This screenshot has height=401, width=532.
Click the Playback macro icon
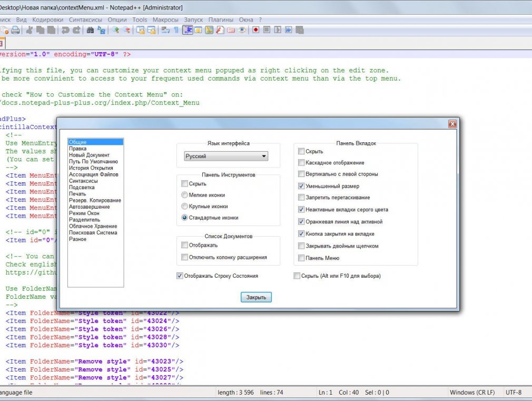pos(278,30)
